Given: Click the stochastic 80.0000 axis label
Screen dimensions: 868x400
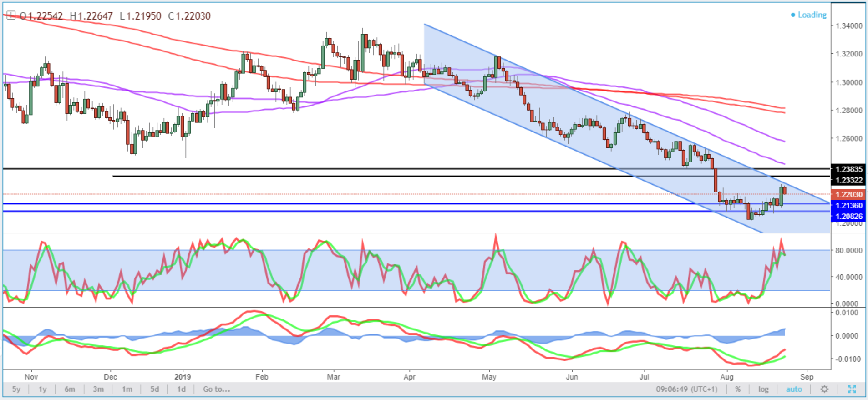Looking at the screenshot, I should pyautogui.click(x=849, y=250).
